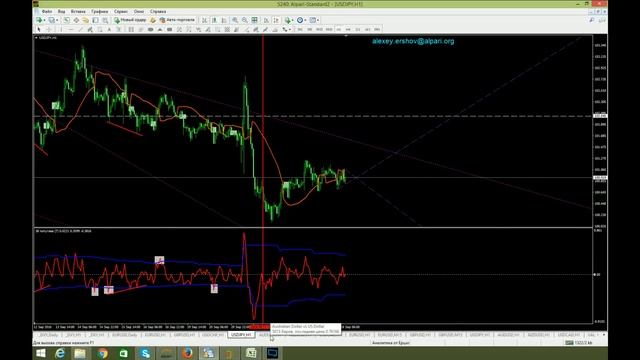Toggle the Terminal panel icon
Image resolution: width=640 pixels, height=360 pixels.
tap(96, 20)
